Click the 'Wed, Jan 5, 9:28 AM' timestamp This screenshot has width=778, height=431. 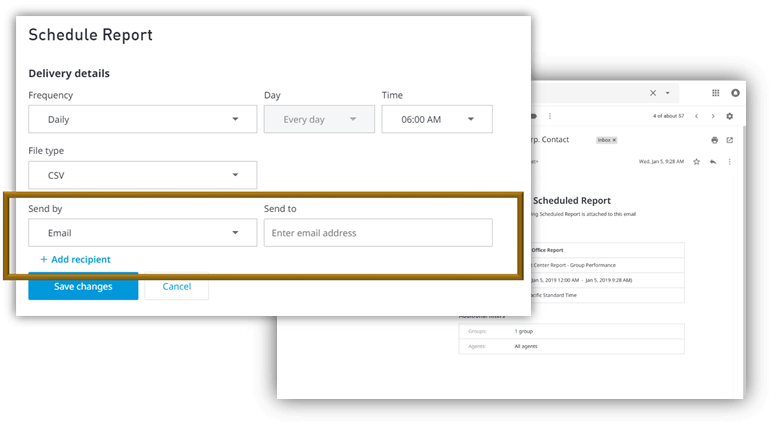click(x=661, y=162)
